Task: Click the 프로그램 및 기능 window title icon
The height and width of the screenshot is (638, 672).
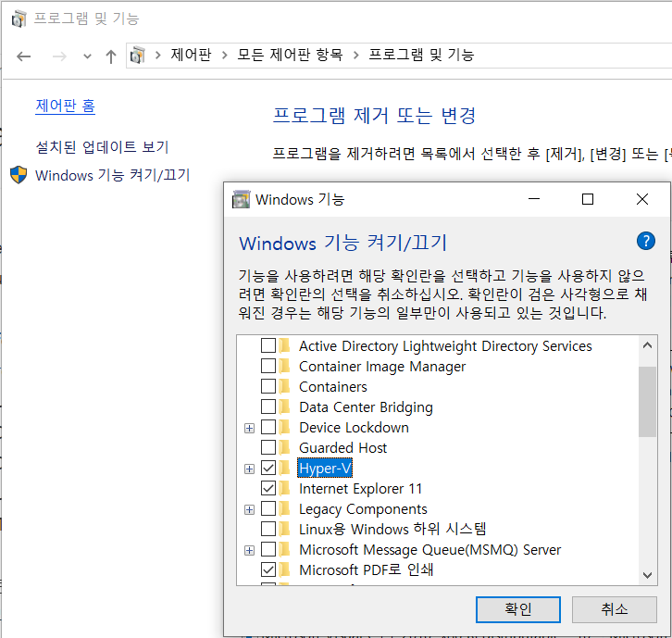Action: click(19, 19)
